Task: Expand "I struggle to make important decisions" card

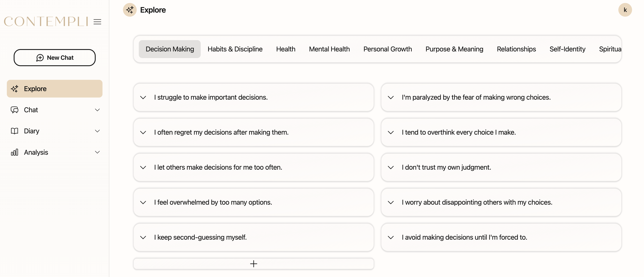Action: pyautogui.click(x=143, y=97)
